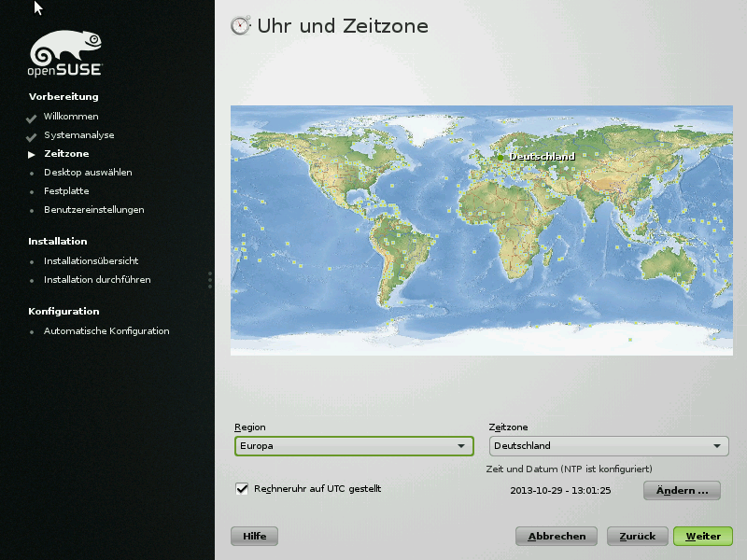Click the Zeitzone current-step arrow icon
The height and width of the screenshot is (560, 747).
tap(32, 154)
